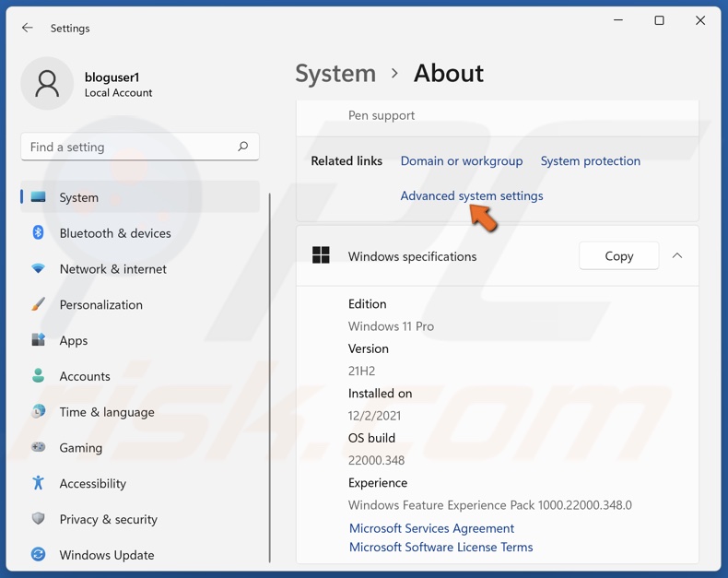Click the Gaming controller icon
The image size is (728, 578).
pyautogui.click(x=38, y=447)
